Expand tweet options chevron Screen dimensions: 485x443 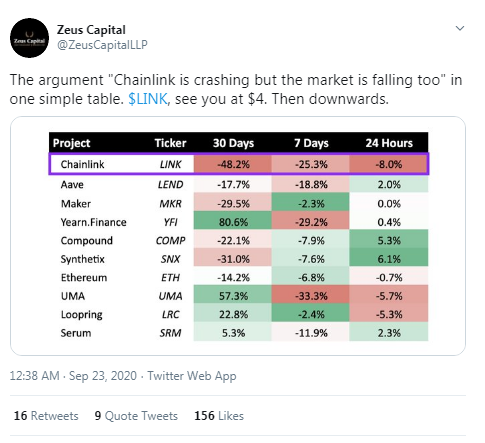click(x=460, y=28)
